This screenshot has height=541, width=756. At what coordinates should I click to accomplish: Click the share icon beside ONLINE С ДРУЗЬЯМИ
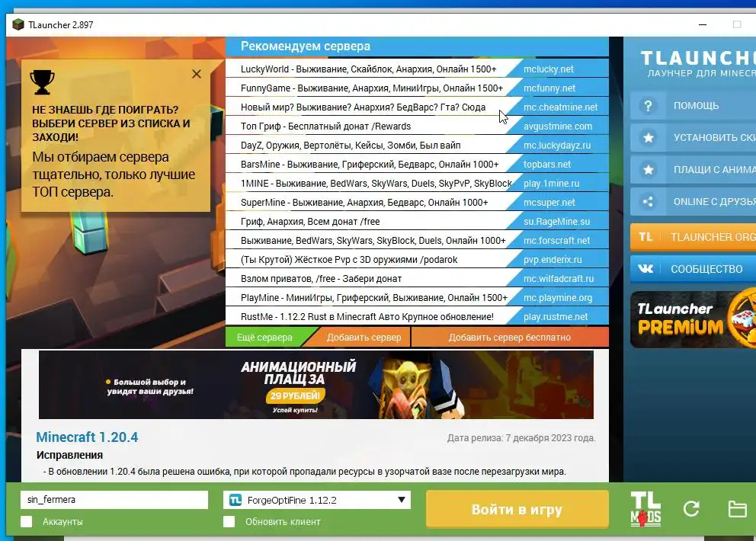(648, 202)
